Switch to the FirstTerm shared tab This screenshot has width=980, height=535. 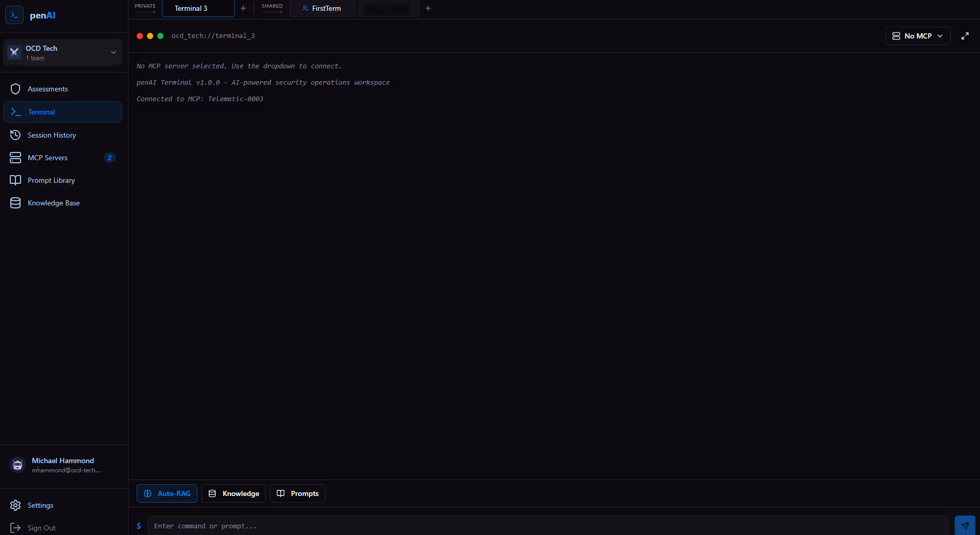(x=322, y=8)
